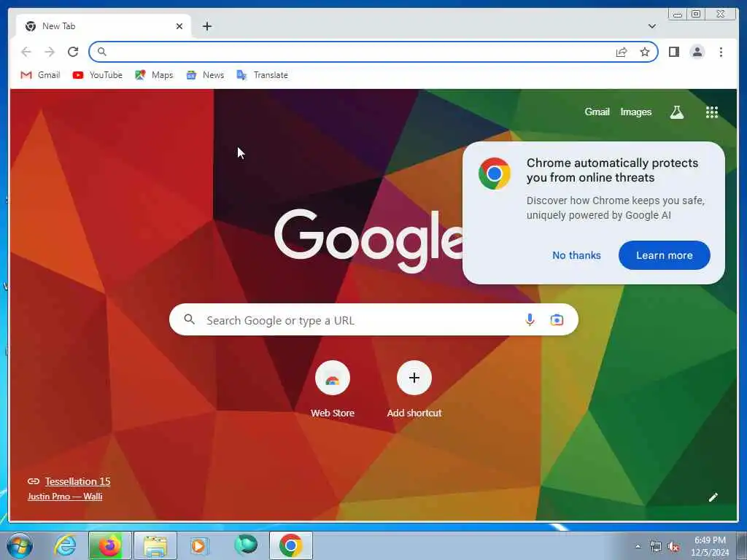Open the Justin Prno — Walli credit link
The height and width of the screenshot is (560, 747).
65,496
